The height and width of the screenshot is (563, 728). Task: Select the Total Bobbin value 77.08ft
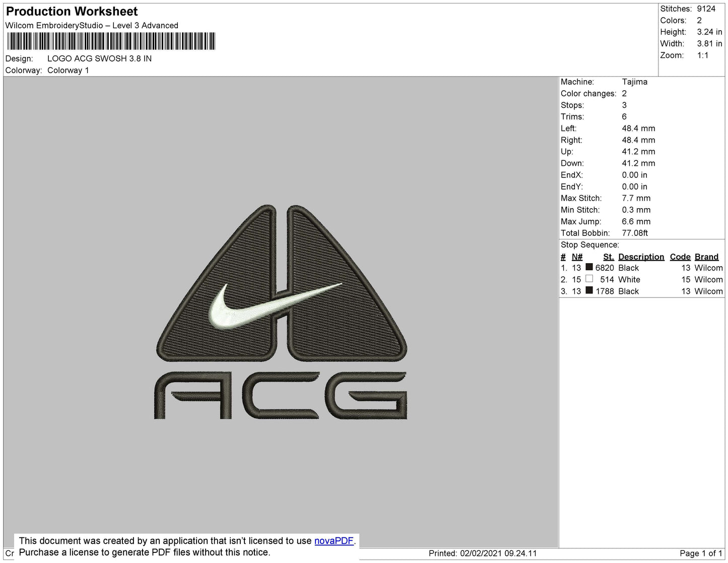635,233
